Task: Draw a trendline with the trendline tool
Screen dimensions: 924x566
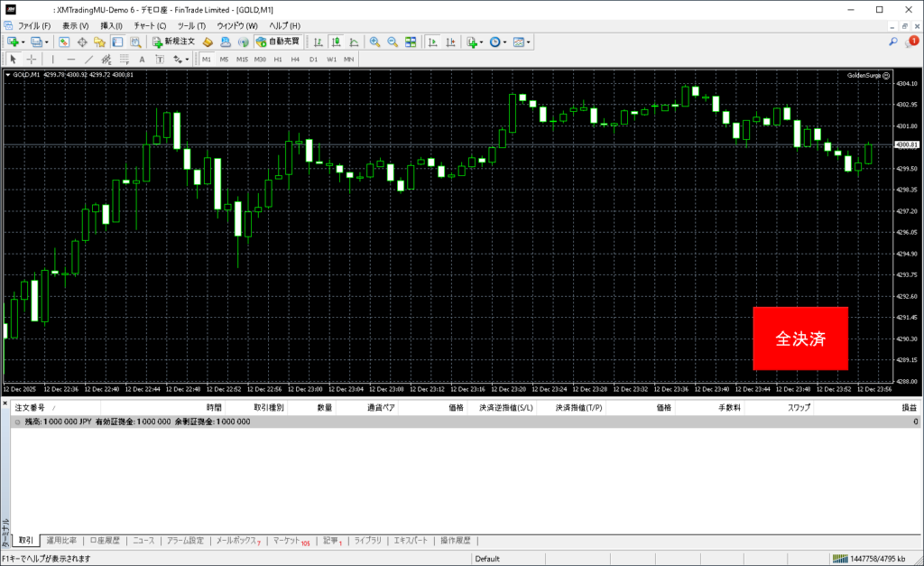Action: pyautogui.click(x=89, y=60)
